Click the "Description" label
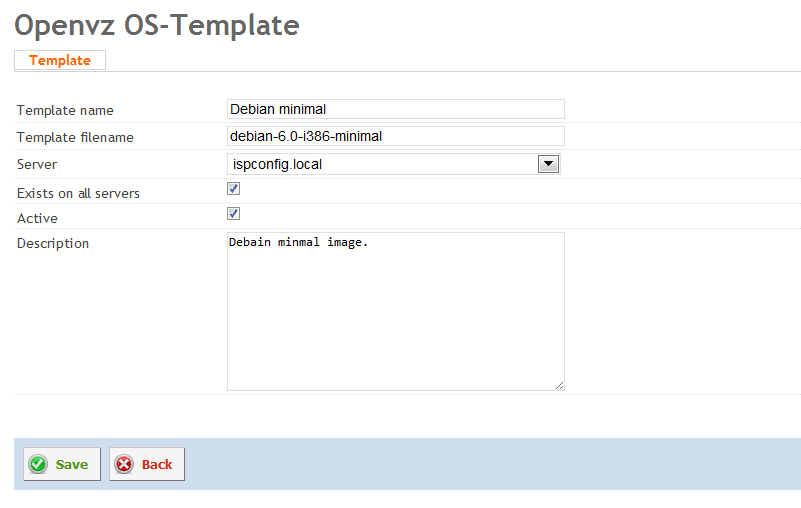The height and width of the screenshot is (508, 801). 53,243
